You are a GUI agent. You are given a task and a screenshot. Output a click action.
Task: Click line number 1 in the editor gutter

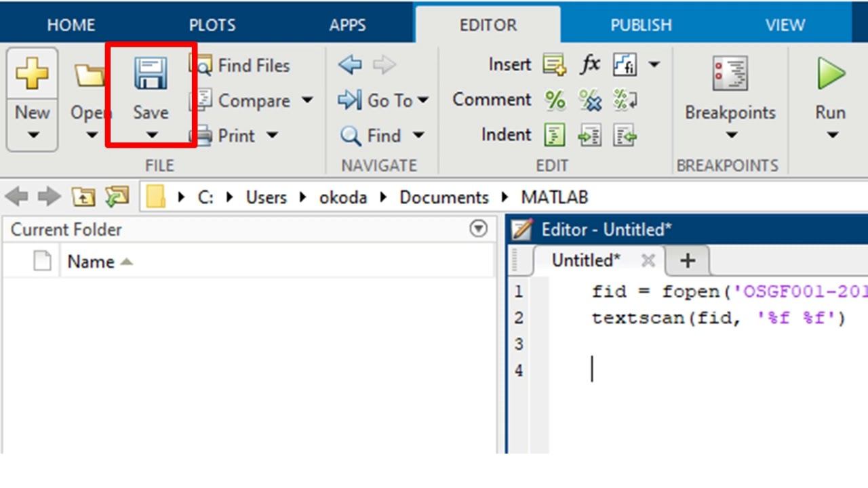click(518, 291)
